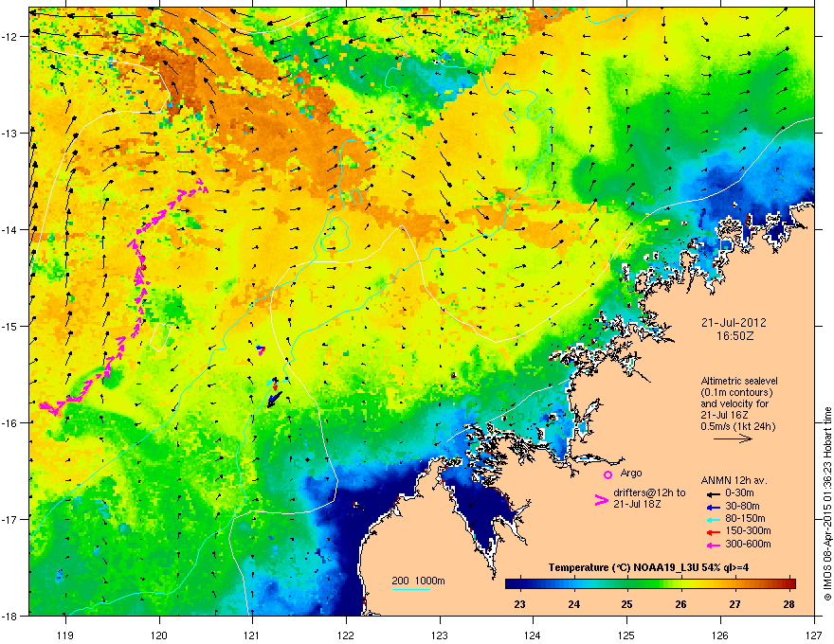Click the dark blue end of the color bar
This screenshot has height=644, width=834.
[511, 583]
